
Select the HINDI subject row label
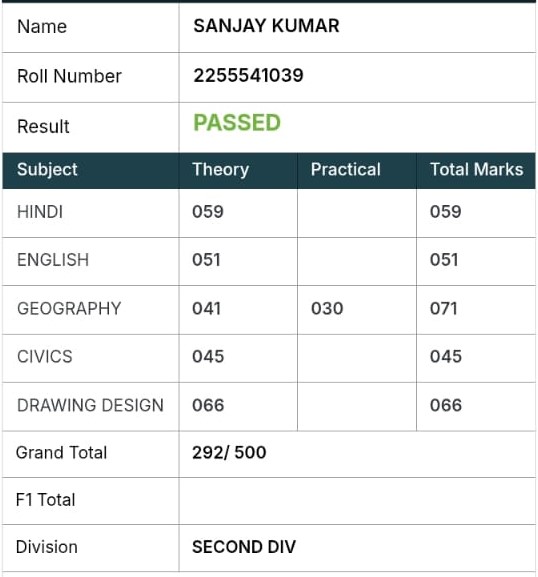pos(40,212)
